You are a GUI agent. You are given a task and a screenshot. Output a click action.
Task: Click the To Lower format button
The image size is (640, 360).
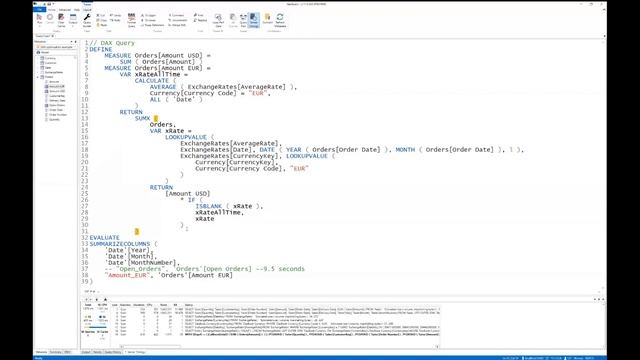click(x=149, y=20)
